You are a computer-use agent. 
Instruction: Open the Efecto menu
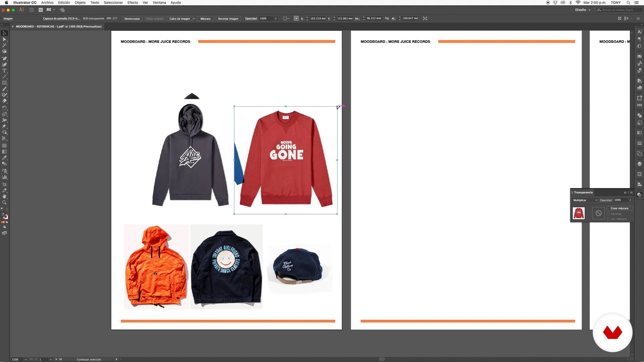(132, 2)
